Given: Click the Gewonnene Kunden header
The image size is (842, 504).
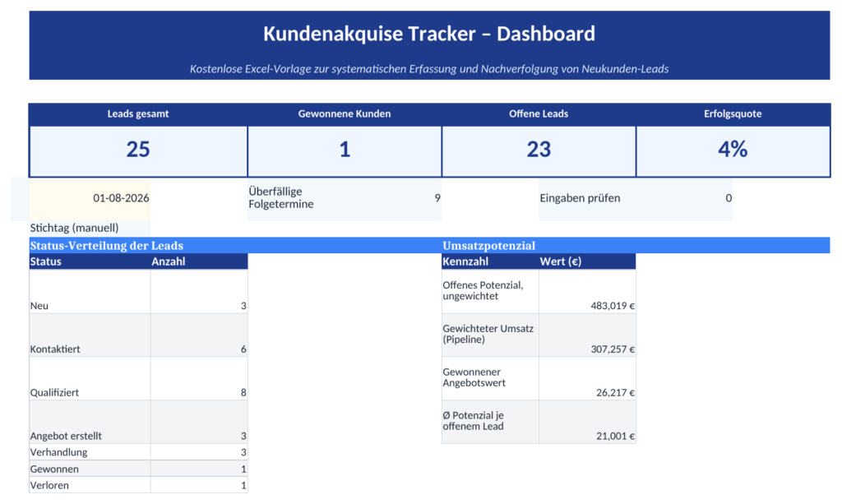Looking at the screenshot, I should [x=345, y=113].
